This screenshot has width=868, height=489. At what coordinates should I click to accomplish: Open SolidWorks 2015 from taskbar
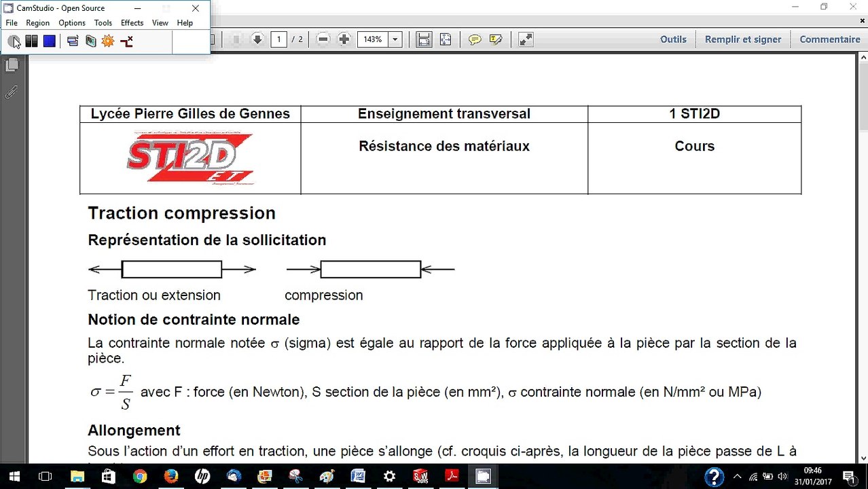[420, 476]
